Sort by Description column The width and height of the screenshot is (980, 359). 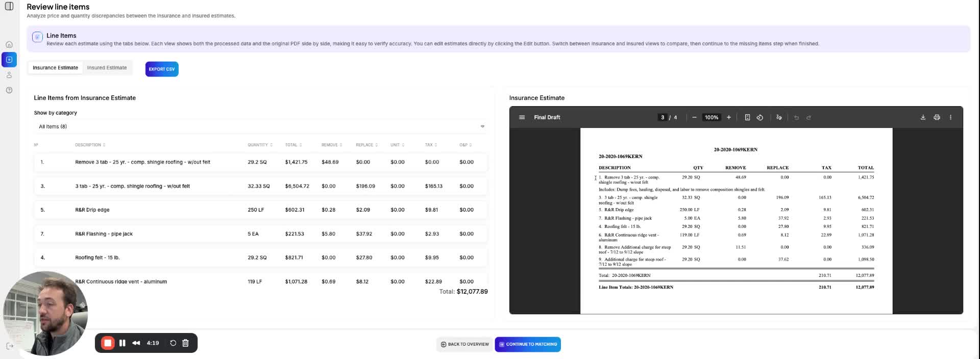(x=90, y=145)
